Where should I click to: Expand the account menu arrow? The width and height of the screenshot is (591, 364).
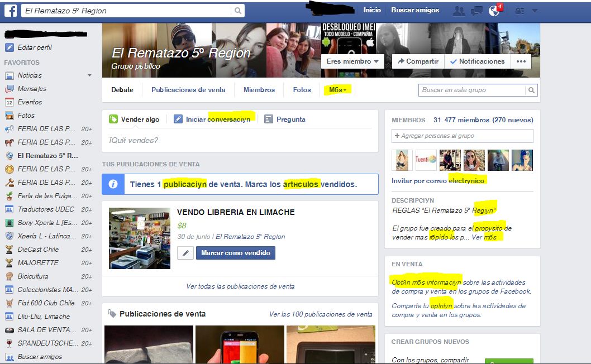coord(535,11)
